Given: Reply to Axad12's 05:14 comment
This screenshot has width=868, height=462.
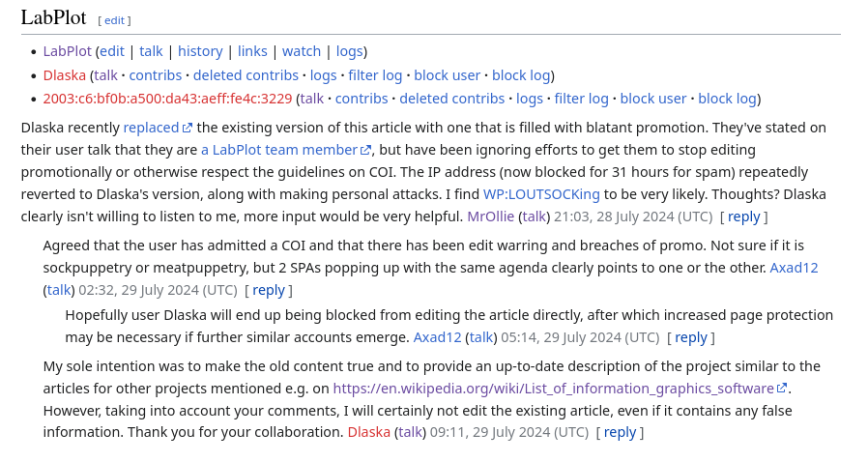Looking at the screenshot, I should click(691, 337).
